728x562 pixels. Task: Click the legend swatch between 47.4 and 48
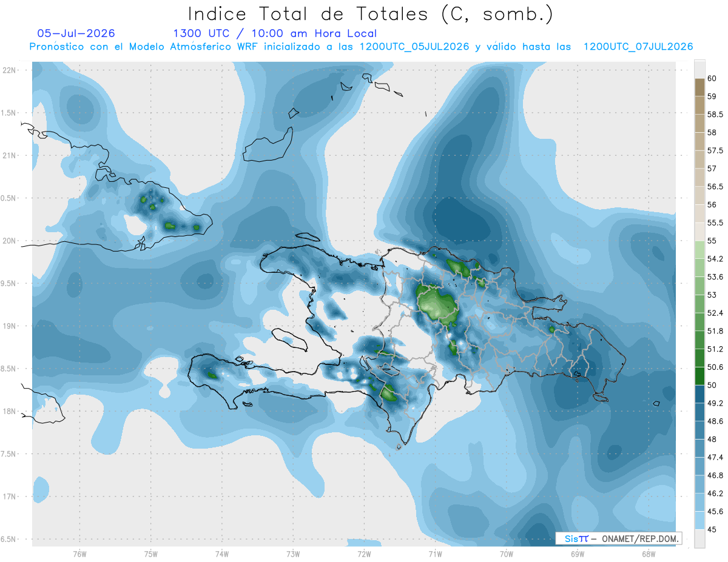pyautogui.click(x=699, y=448)
